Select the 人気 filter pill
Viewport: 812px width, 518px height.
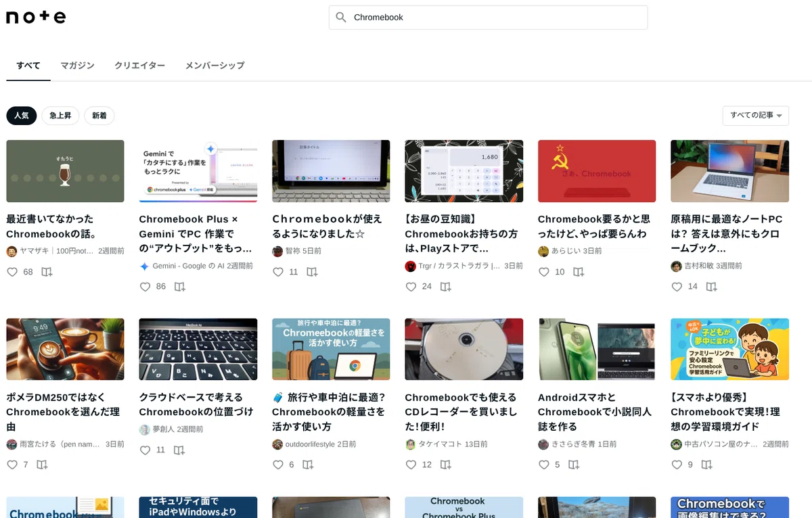[x=22, y=116]
